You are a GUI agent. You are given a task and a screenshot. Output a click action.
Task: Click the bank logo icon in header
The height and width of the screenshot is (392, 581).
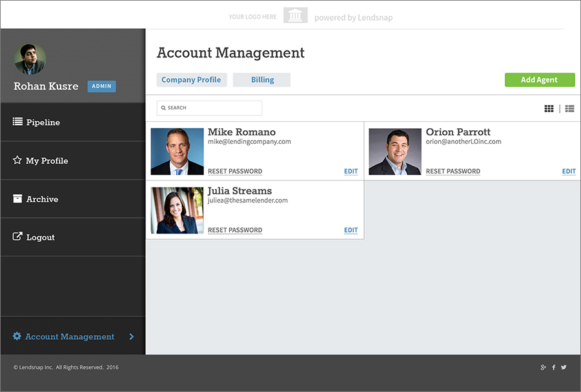(x=296, y=15)
